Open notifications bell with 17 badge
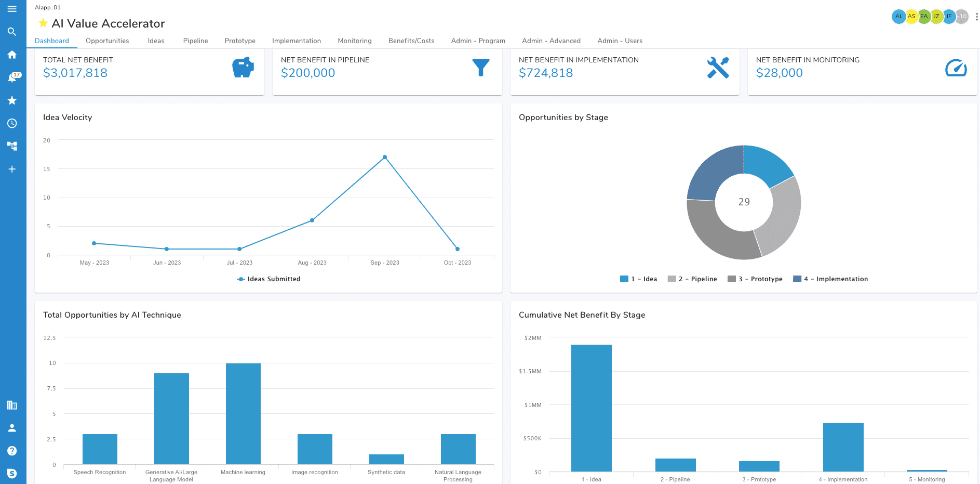This screenshot has height=484, width=980. coord(12,77)
